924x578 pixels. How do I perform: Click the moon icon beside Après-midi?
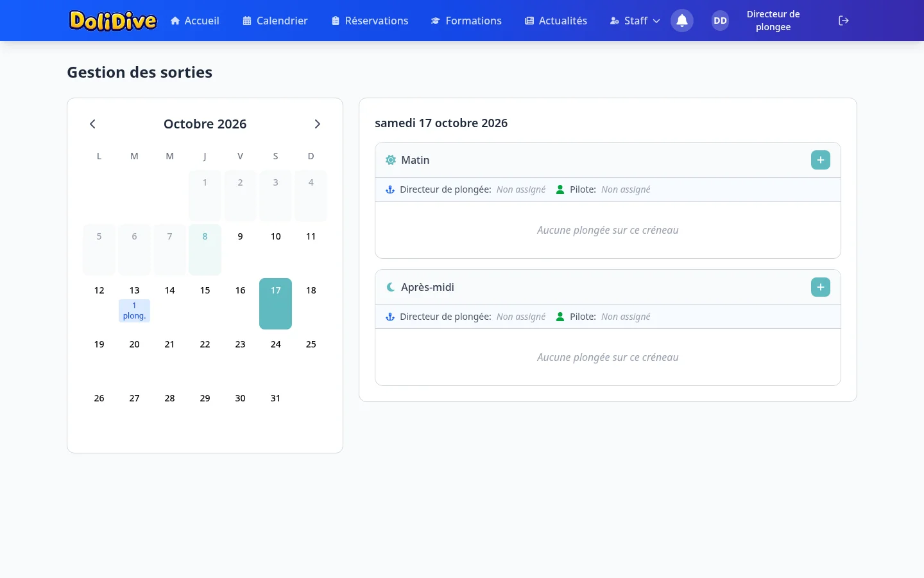391,287
